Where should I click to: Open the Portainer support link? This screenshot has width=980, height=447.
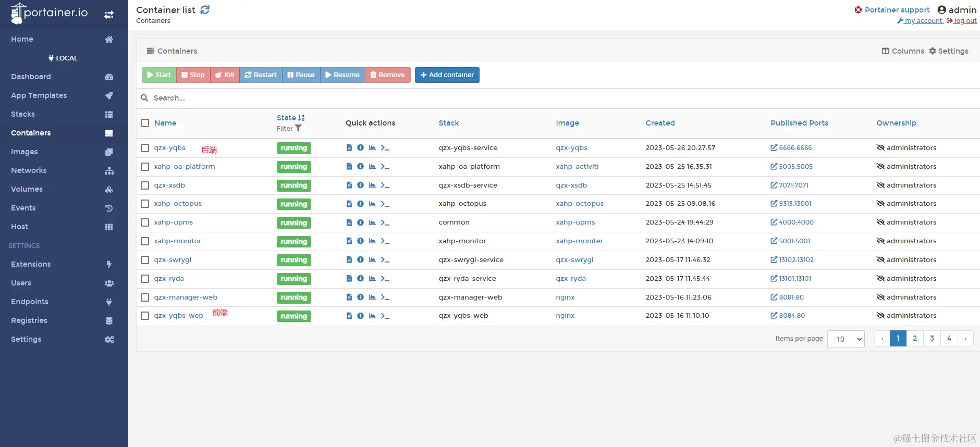pos(892,10)
